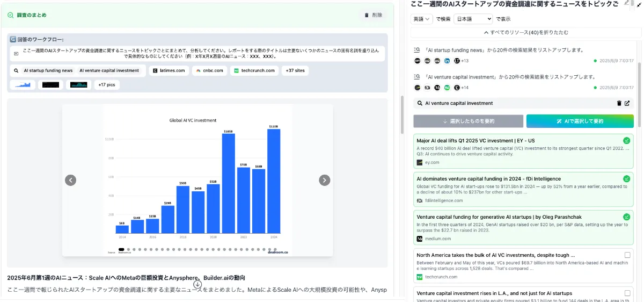Collapse the side panel with the shrink icon

tap(639, 4)
